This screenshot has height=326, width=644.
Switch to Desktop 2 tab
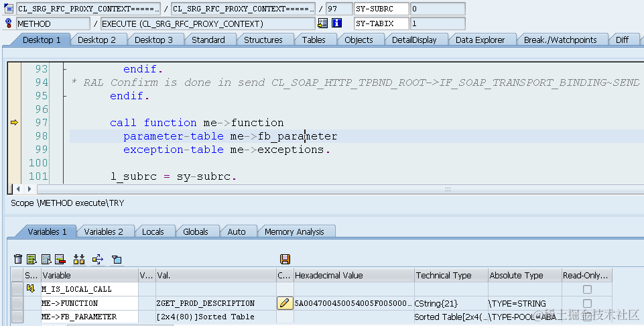click(x=96, y=40)
